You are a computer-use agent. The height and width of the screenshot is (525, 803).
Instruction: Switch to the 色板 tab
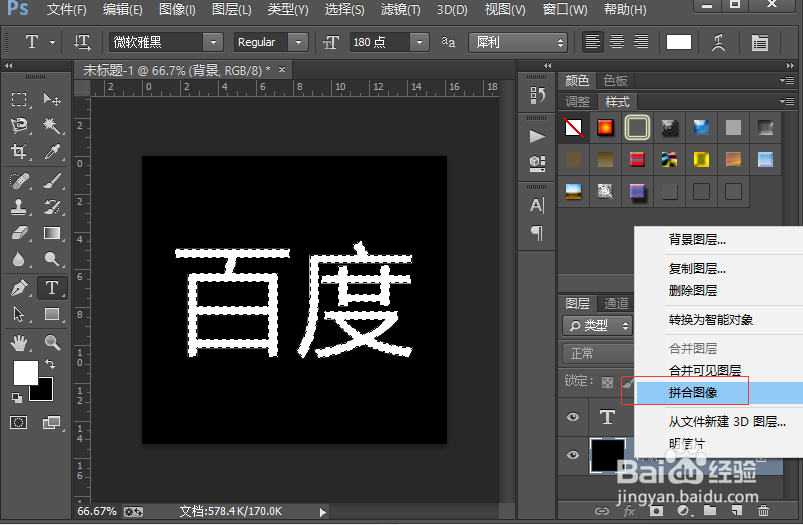(616, 80)
